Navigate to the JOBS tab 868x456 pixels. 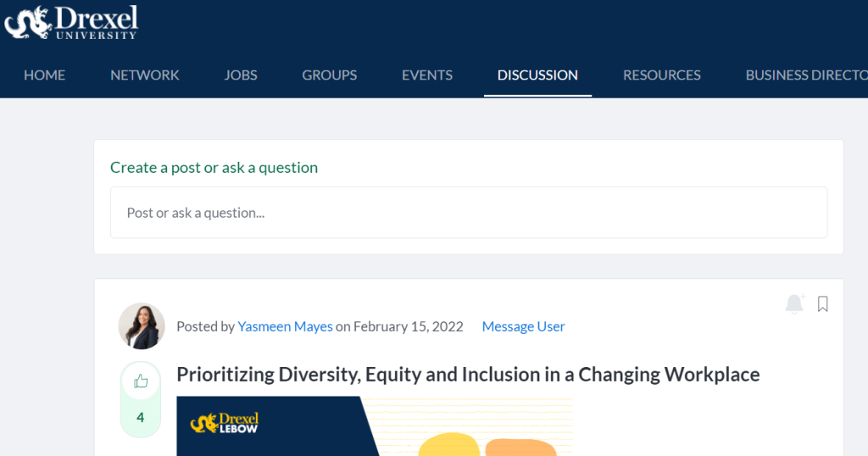[x=241, y=75]
